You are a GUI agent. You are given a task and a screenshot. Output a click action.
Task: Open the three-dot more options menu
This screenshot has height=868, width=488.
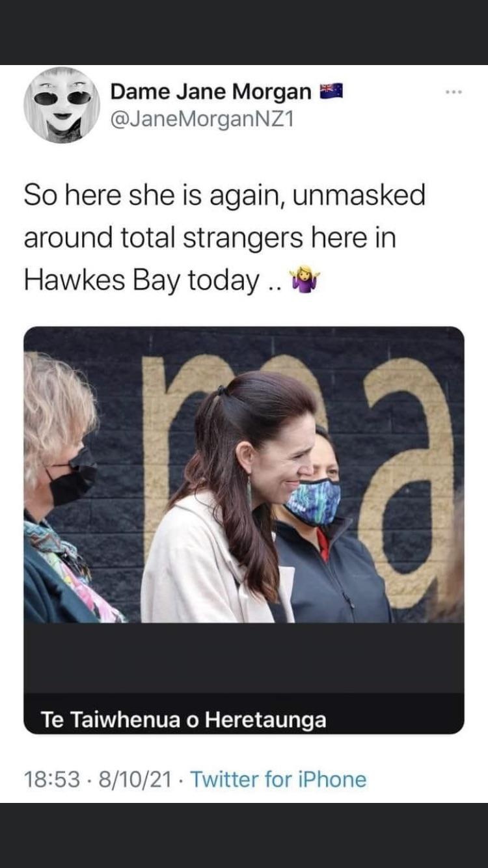click(454, 92)
